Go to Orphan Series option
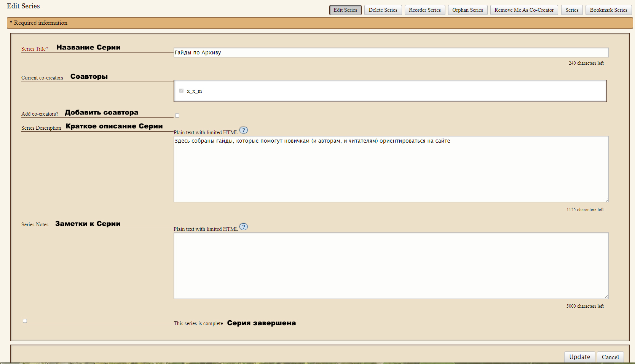This screenshot has height=364, width=635. click(467, 10)
